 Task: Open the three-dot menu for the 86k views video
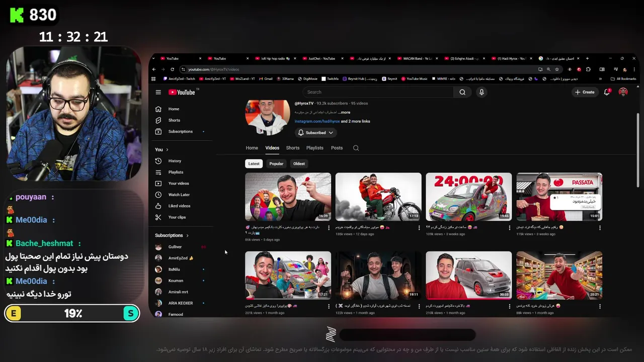329,228
